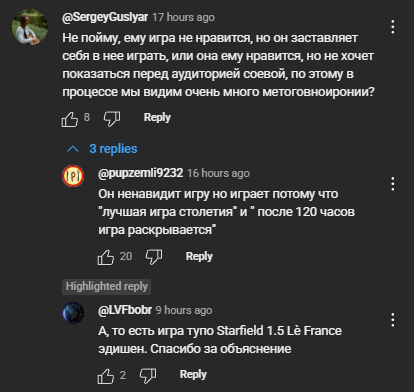The width and height of the screenshot is (414, 392).
Task: Open the @LVFbobr channel name link
Action: (125, 310)
